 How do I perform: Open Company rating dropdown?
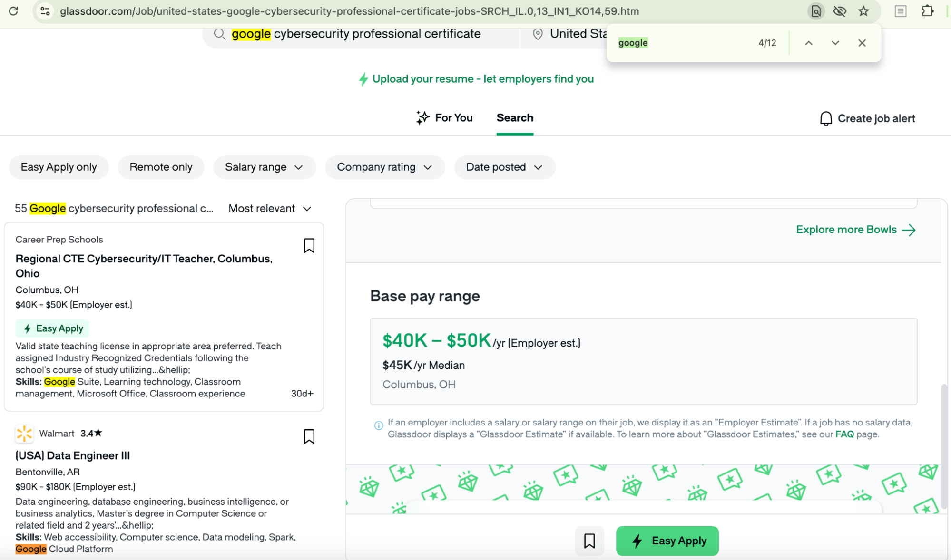click(x=385, y=167)
